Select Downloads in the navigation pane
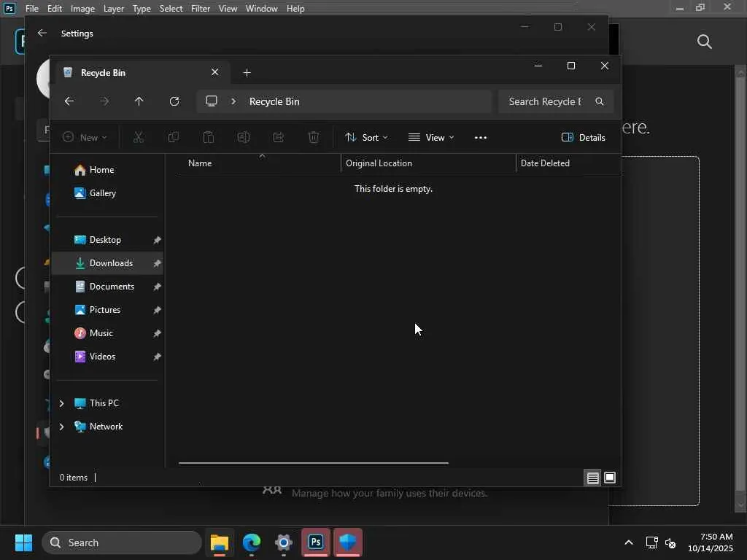Screen dimensions: 747x560 pyautogui.click(x=111, y=263)
